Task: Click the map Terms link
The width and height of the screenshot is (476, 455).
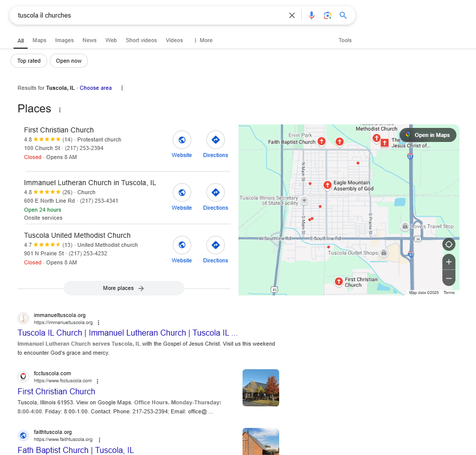Action: [449, 293]
